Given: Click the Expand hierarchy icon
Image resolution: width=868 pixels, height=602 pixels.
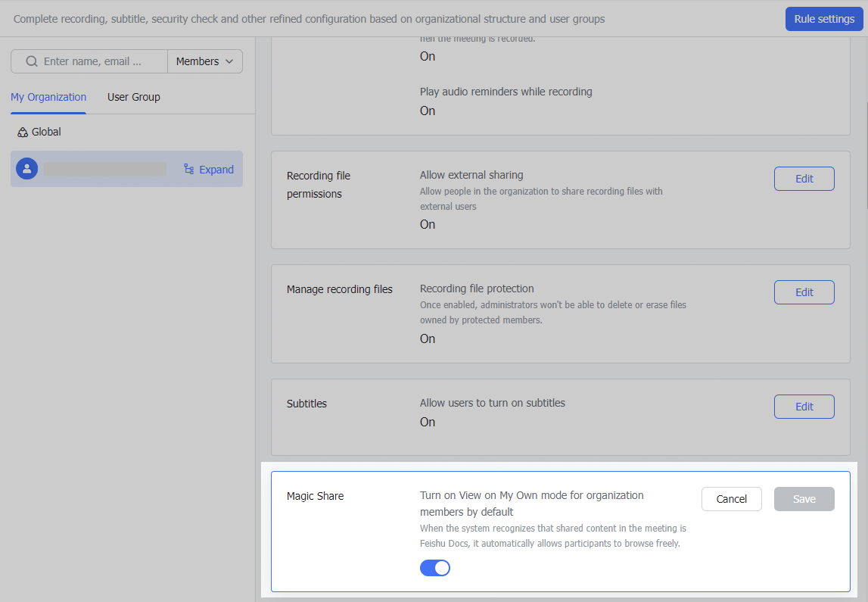Looking at the screenshot, I should (x=188, y=170).
